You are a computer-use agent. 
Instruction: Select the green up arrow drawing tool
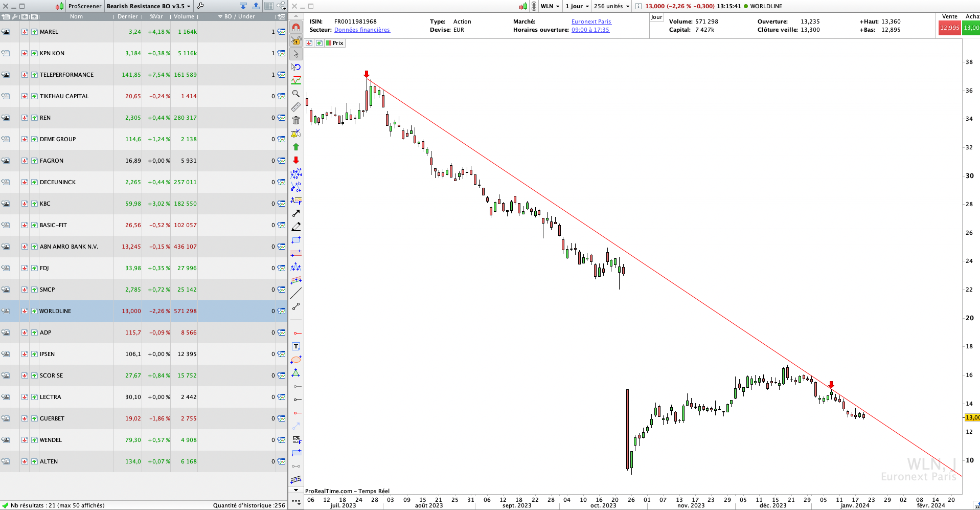tap(296, 147)
